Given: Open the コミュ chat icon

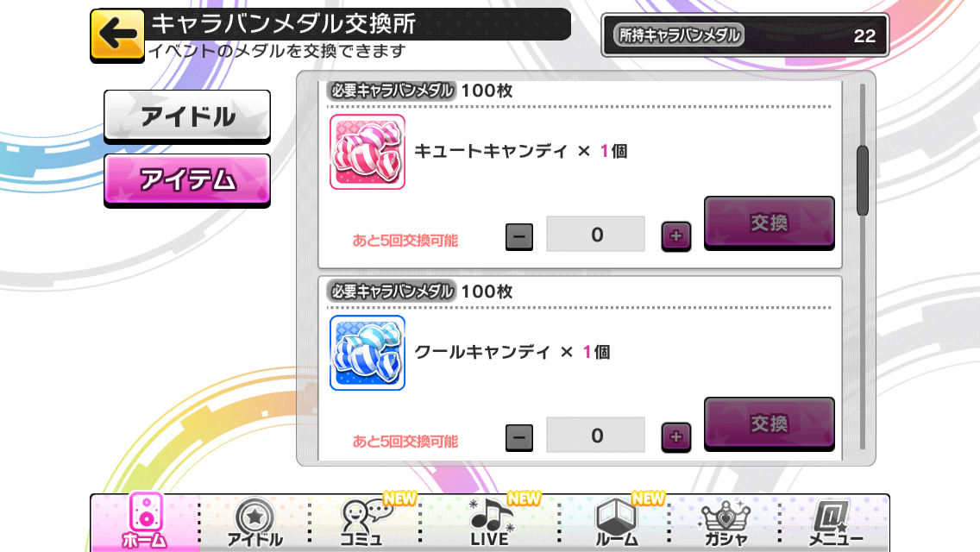Looking at the screenshot, I should click(x=364, y=523).
